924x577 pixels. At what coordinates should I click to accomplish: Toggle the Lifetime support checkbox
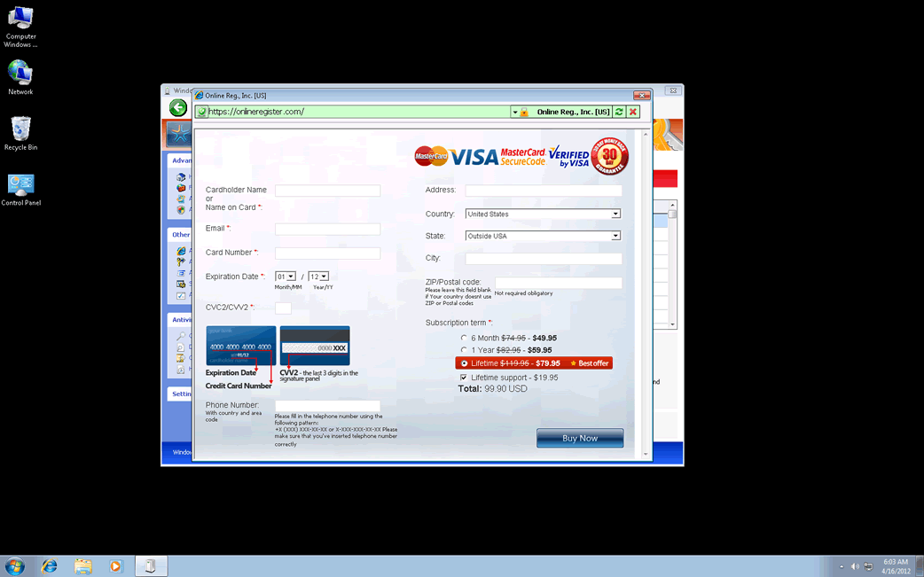464,378
